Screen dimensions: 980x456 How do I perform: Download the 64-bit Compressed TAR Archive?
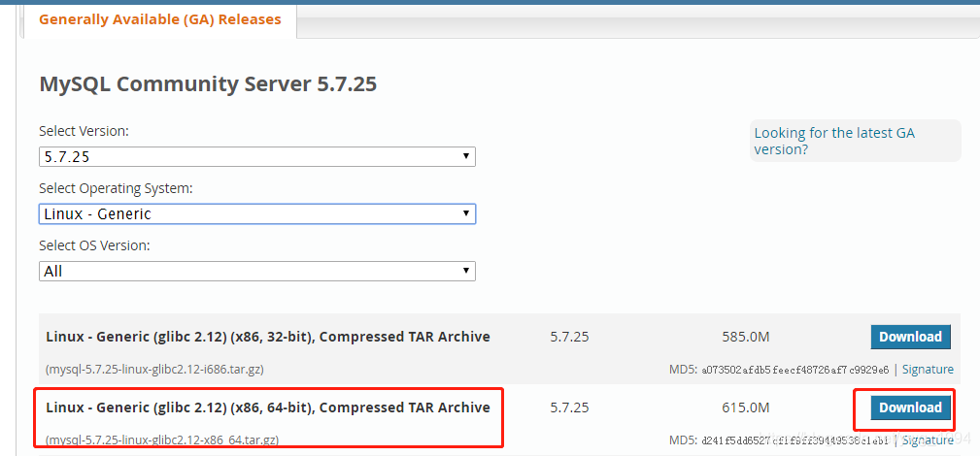(910, 407)
